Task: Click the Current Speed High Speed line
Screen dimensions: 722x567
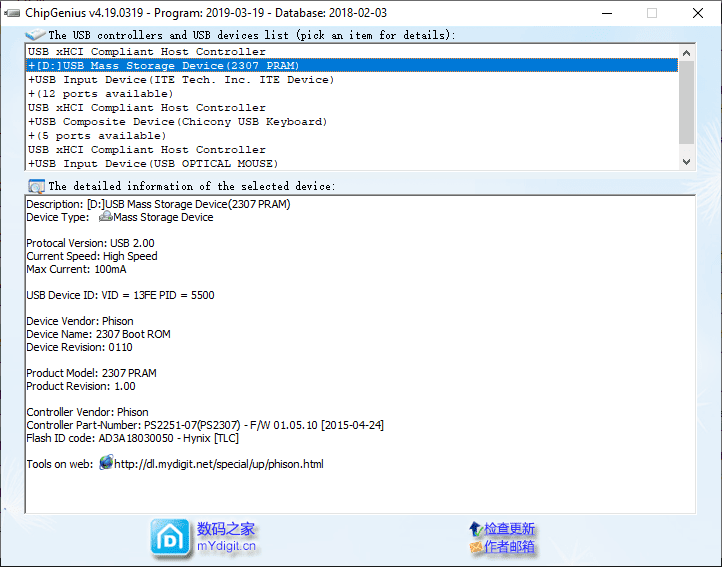Action: [92, 256]
